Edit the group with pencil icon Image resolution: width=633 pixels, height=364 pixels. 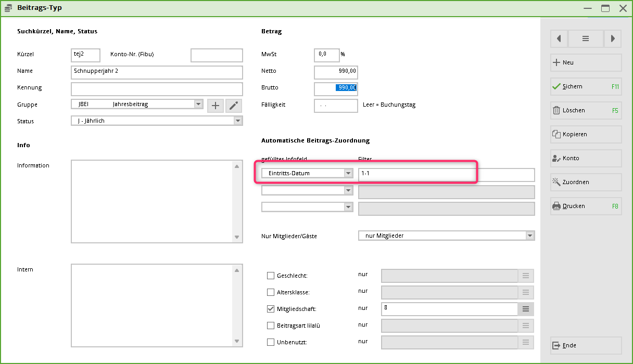234,106
